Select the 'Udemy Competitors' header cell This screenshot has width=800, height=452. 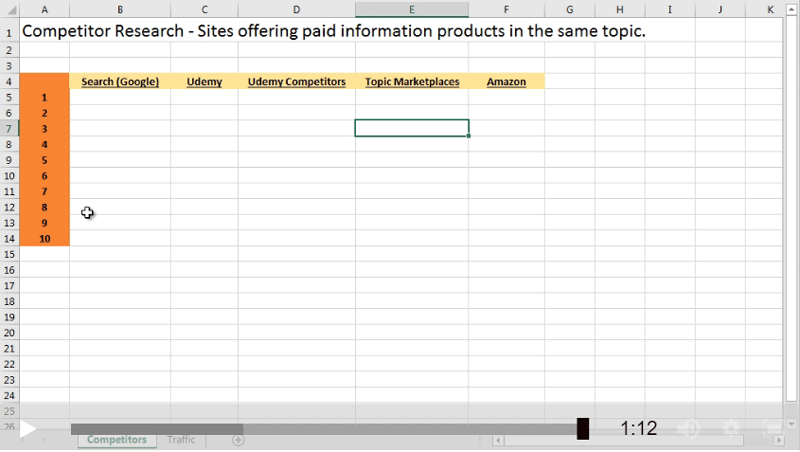click(296, 82)
